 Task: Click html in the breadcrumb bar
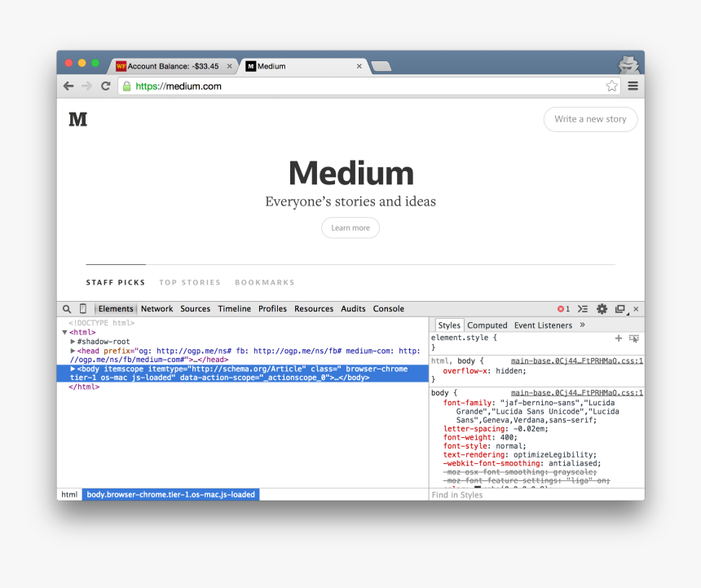click(69, 494)
